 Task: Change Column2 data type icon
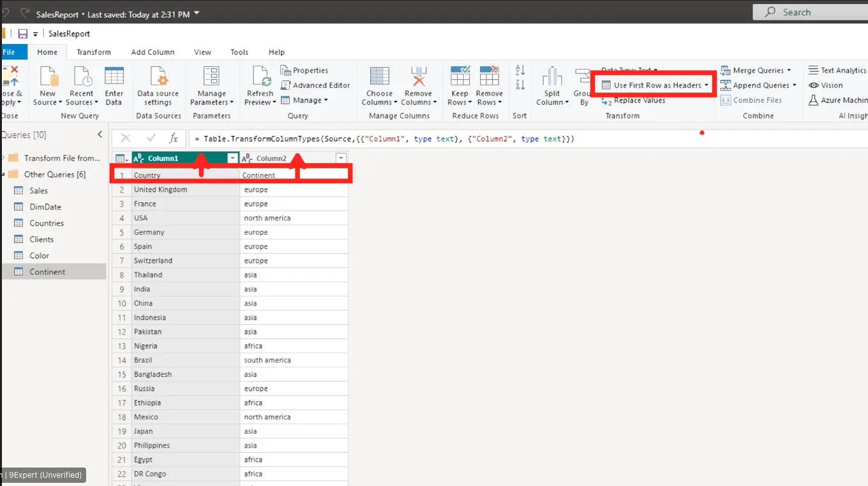[x=247, y=158]
